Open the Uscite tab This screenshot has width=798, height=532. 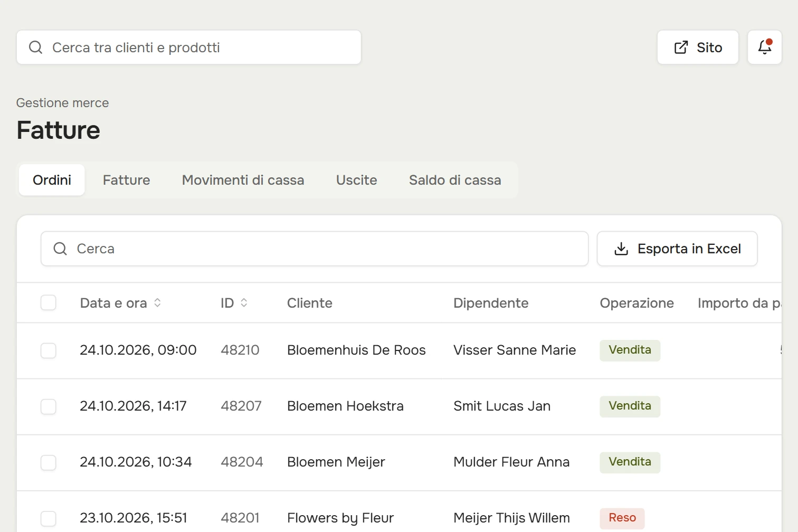pyautogui.click(x=357, y=180)
